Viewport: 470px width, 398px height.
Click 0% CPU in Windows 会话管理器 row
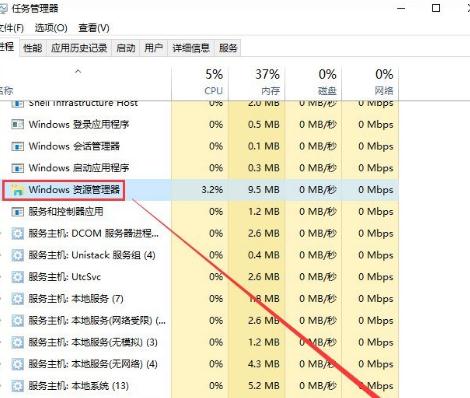click(216, 146)
